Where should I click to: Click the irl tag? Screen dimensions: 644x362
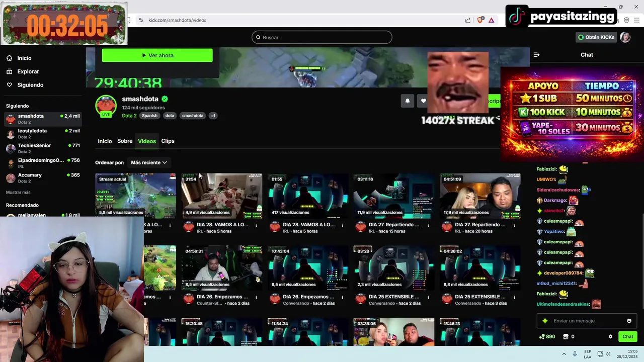point(213,116)
